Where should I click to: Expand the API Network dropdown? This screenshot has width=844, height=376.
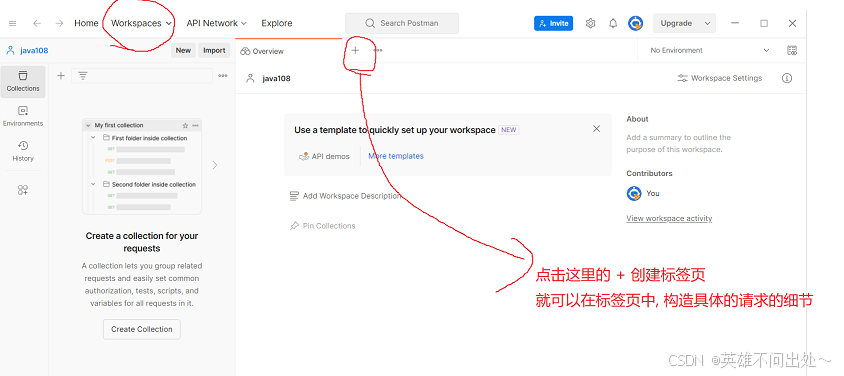[x=216, y=23]
